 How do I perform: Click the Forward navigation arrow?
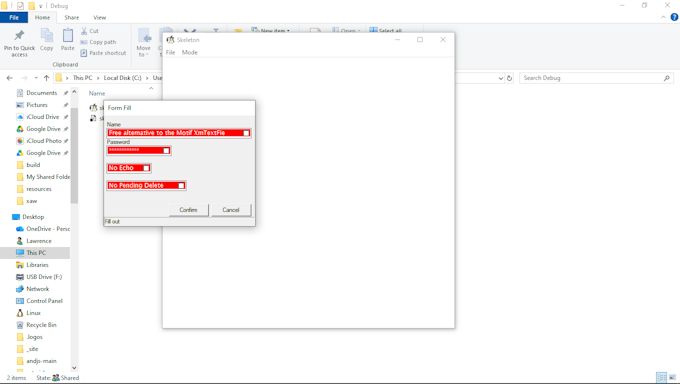pyautogui.click(x=24, y=78)
